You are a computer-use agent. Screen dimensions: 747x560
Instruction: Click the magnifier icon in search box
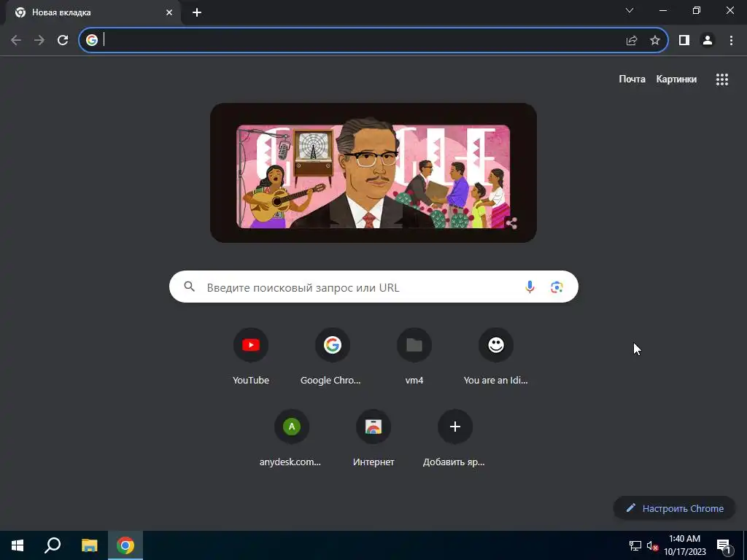189,286
